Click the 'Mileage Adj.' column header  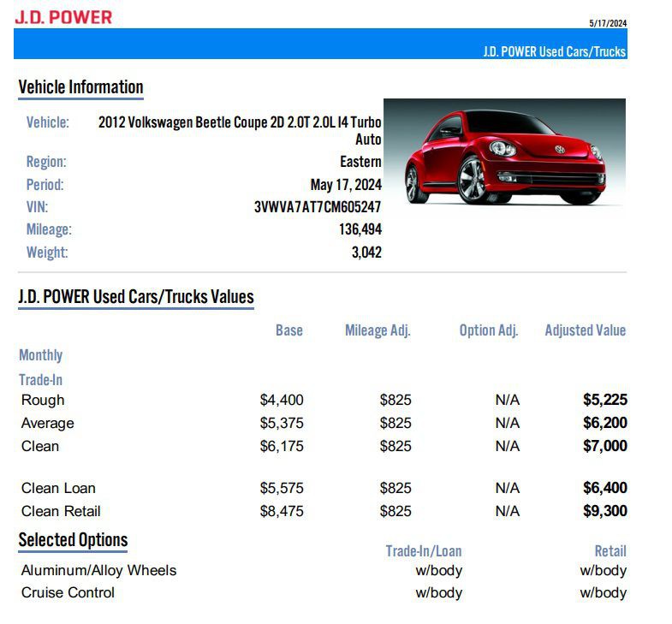[x=378, y=330]
